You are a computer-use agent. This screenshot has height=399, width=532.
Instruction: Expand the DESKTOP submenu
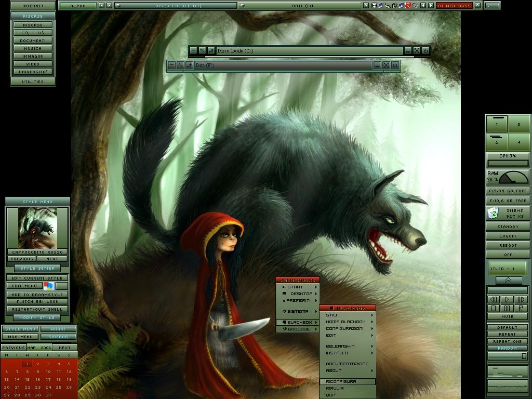(x=298, y=294)
